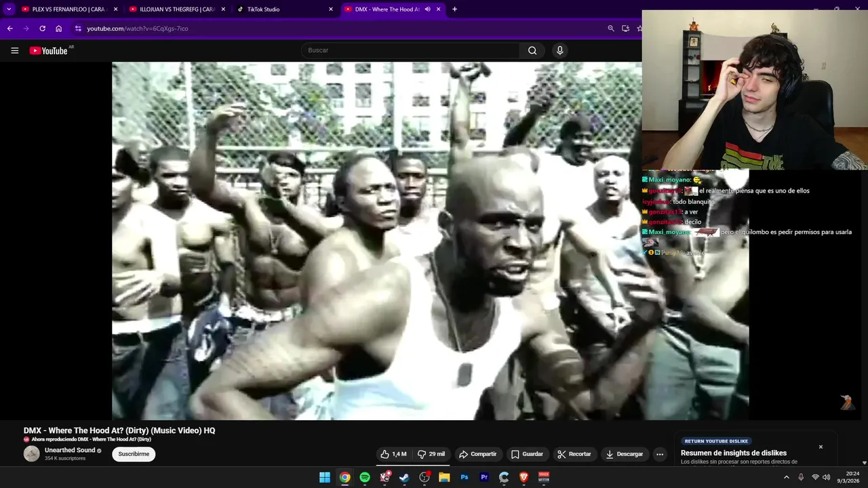Expand the tab search dropdown arrow
This screenshot has height=488, width=868.
9,9
